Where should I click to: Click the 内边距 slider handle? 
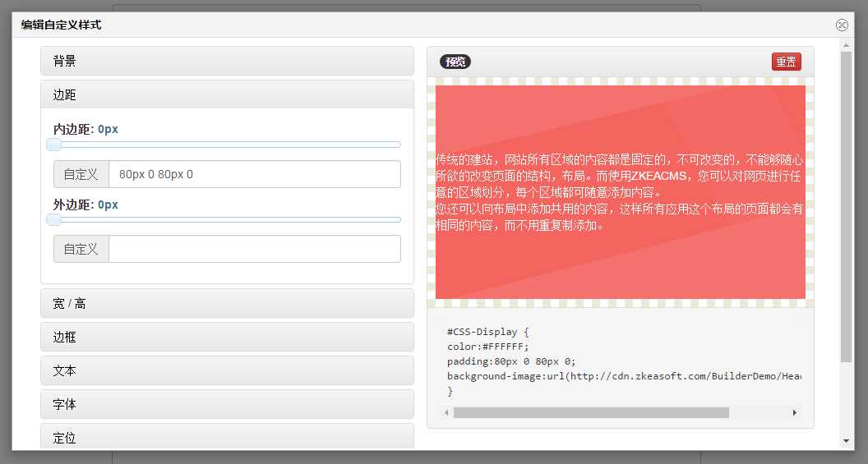[x=53, y=145]
